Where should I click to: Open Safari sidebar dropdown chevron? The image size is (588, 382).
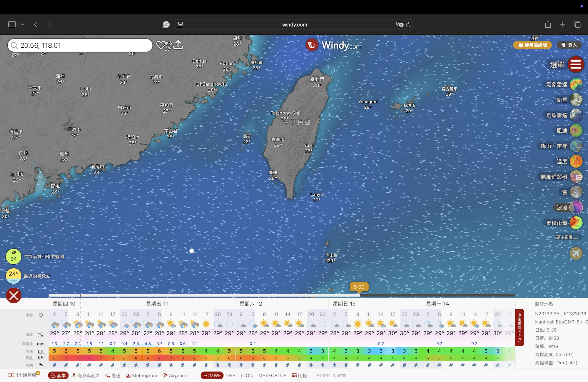pyautogui.click(x=23, y=24)
